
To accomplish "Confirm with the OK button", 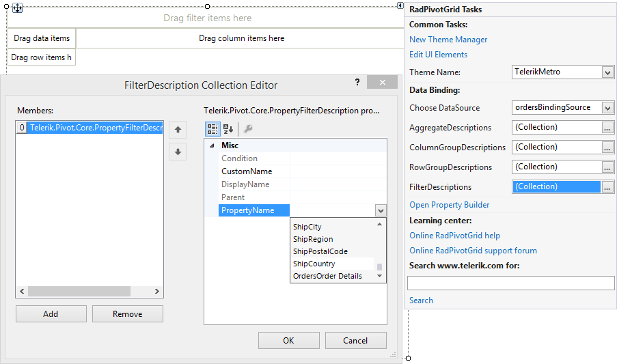I will coord(289,340).
